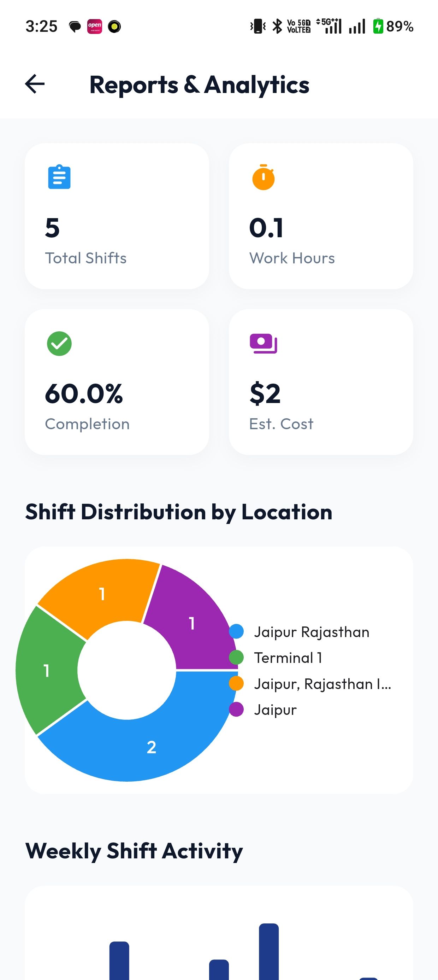Tap the Weekly Shift Activity heading
The width and height of the screenshot is (438, 980).
(134, 851)
